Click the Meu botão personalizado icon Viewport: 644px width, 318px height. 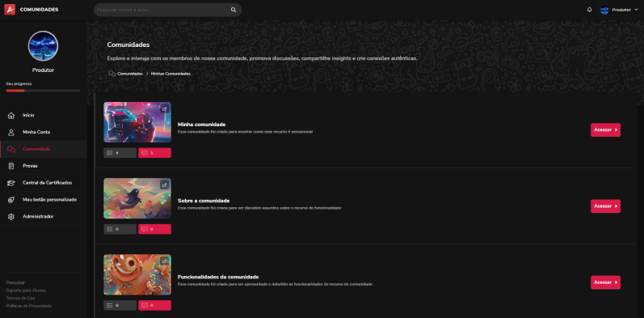[x=11, y=200]
